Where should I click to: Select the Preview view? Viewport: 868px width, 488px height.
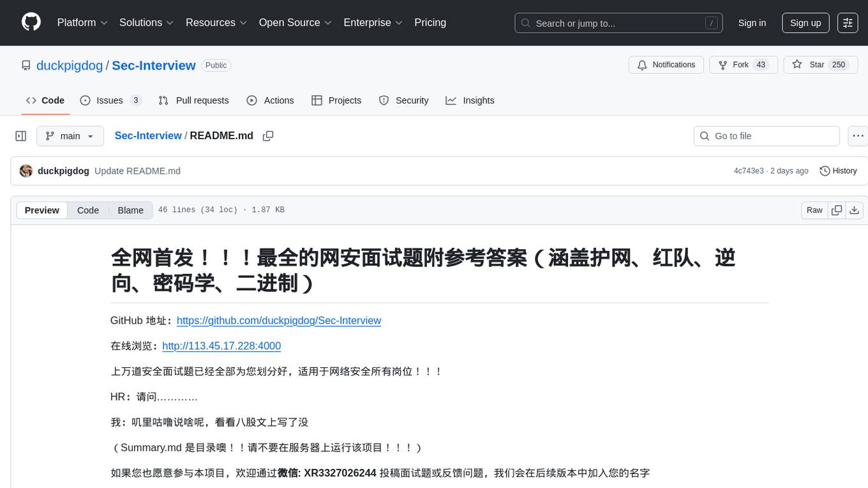(42, 210)
